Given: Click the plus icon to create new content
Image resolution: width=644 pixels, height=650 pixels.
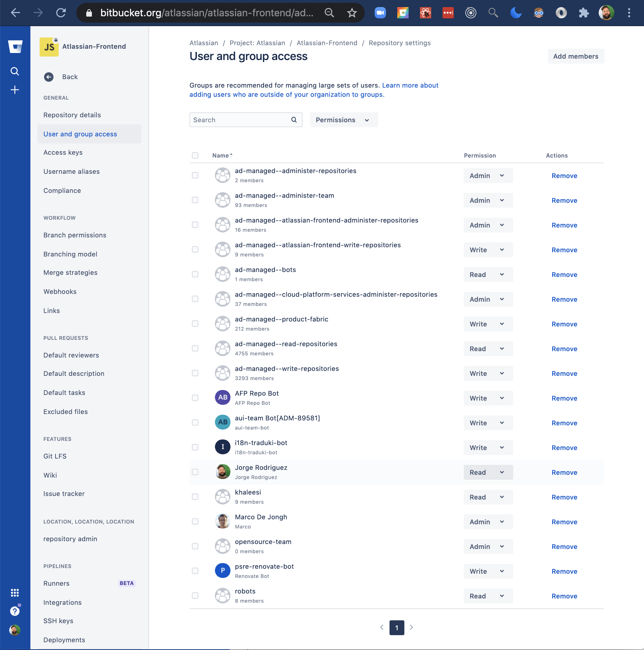Looking at the screenshot, I should click(x=15, y=90).
